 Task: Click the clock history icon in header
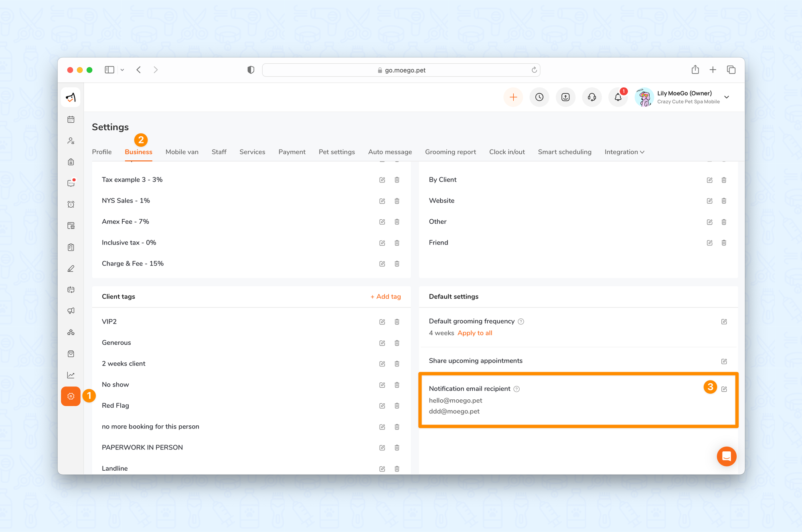click(x=539, y=97)
